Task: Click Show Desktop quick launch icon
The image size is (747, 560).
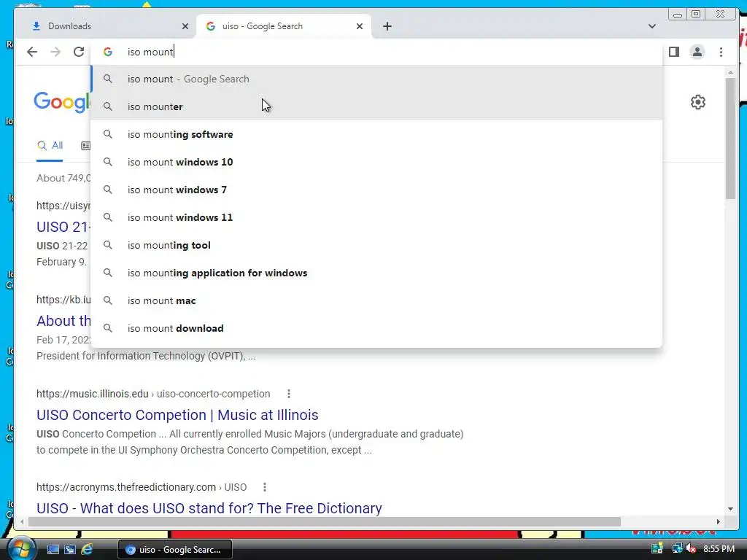Action: pos(53,550)
